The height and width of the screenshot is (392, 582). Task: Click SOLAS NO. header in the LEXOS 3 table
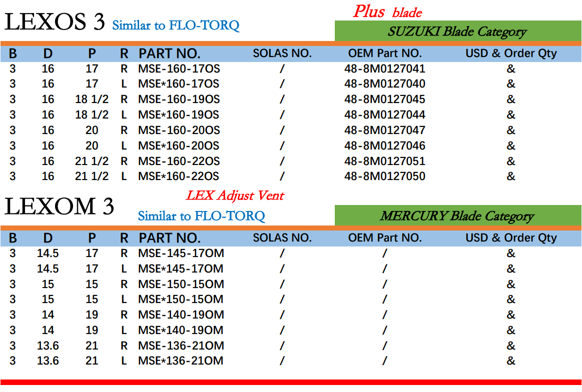pos(282,53)
